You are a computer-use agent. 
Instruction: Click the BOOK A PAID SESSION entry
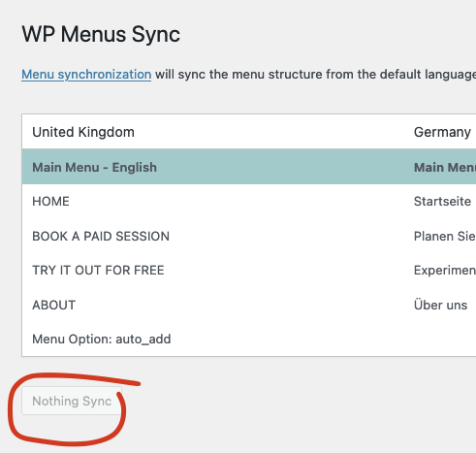tap(101, 237)
